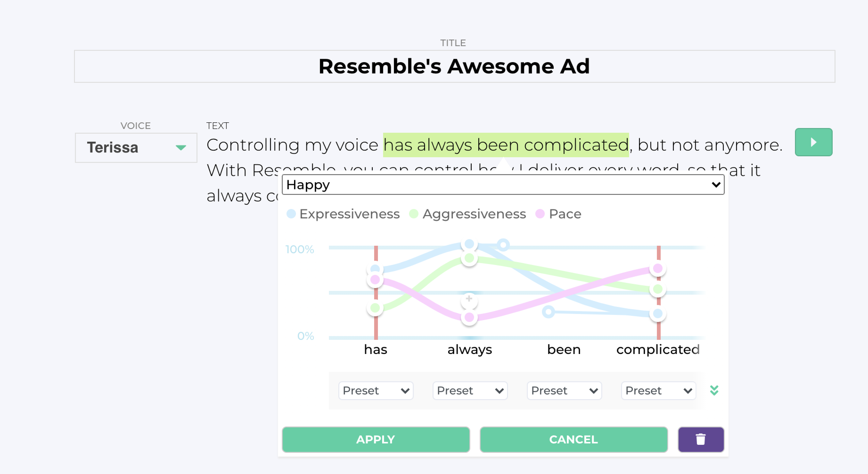Select the blue Expressiveness point on complicated
Screen dimensions: 868x474
pyautogui.click(x=657, y=313)
